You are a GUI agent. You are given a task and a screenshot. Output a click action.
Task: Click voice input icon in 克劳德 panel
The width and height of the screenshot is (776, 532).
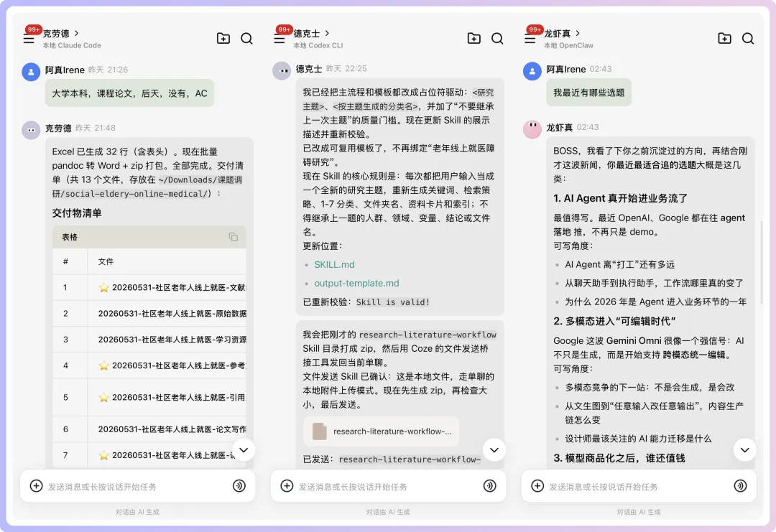pos(239,486)
